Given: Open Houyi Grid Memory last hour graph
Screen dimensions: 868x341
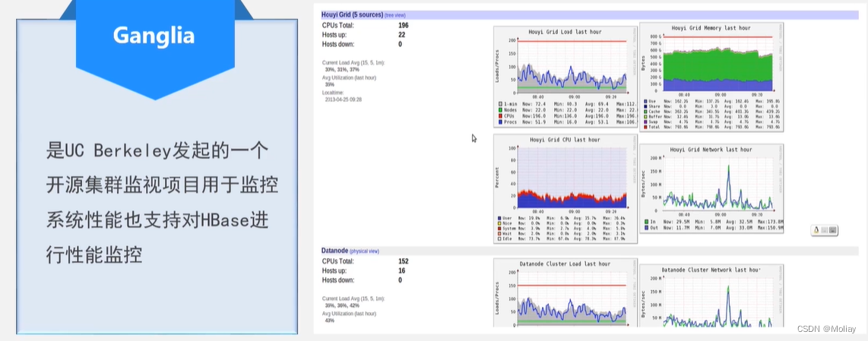Looking at the screenshot, I should pyautogui.click(x=711, y=77).
